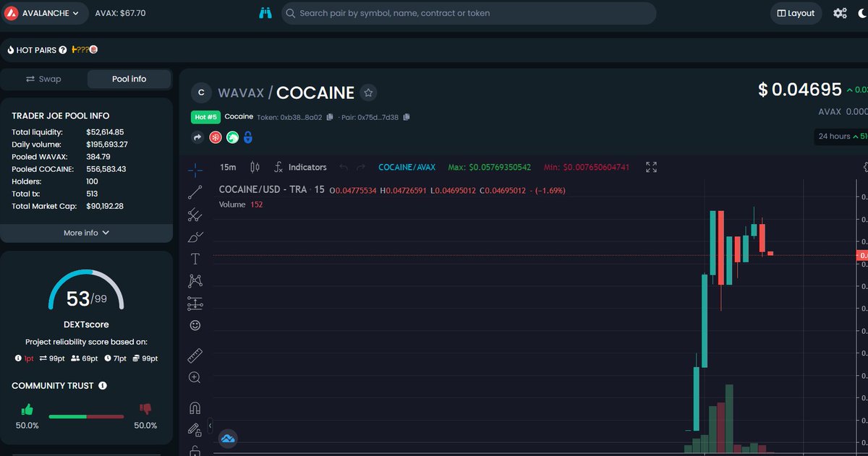
Task: Collapse the drawing toolbar arrow
Action: point(210,426)
